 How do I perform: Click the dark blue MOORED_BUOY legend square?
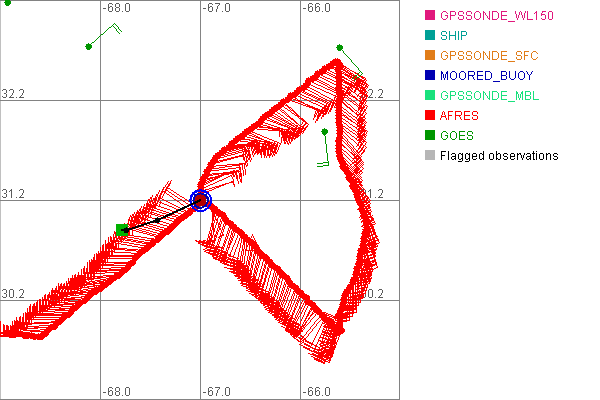coord(429,76)
